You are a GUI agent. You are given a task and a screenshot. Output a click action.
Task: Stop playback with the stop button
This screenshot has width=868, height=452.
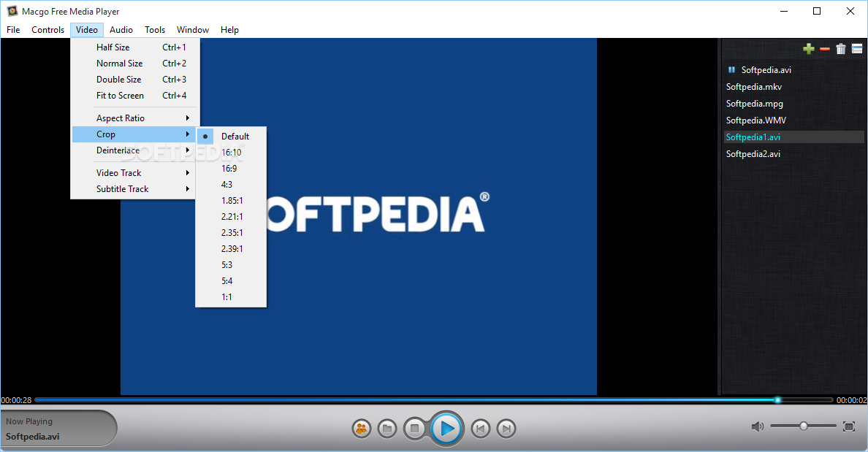coord(414,428)
